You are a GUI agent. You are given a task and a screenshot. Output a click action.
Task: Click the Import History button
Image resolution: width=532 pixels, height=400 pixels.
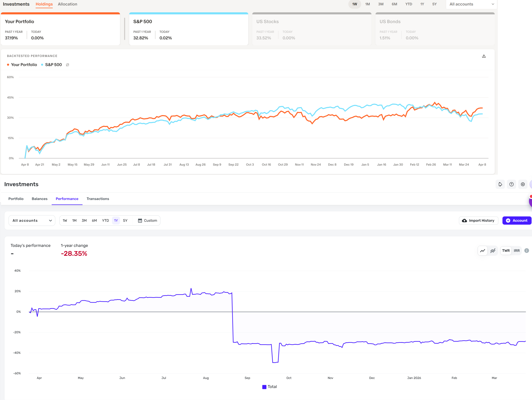click(478, 221)
